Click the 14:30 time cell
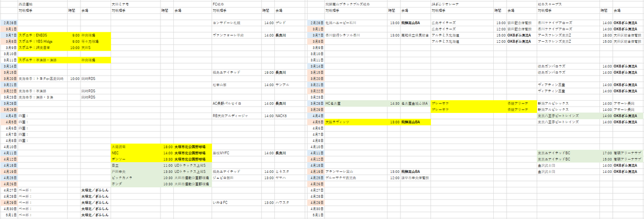644x219 pixels. point(394,103)
